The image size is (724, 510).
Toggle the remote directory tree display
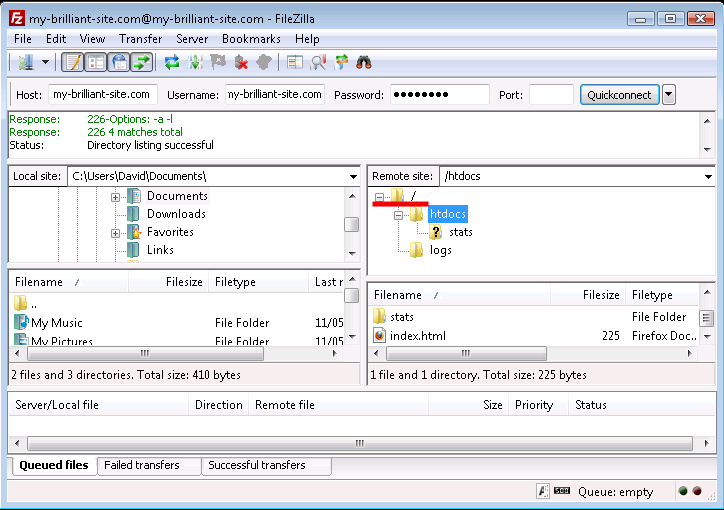coord(119,62)
